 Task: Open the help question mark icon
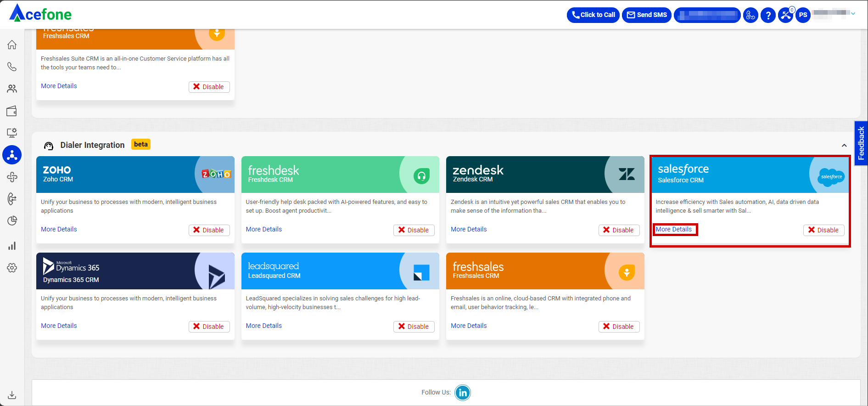click(x=768, y=15)
